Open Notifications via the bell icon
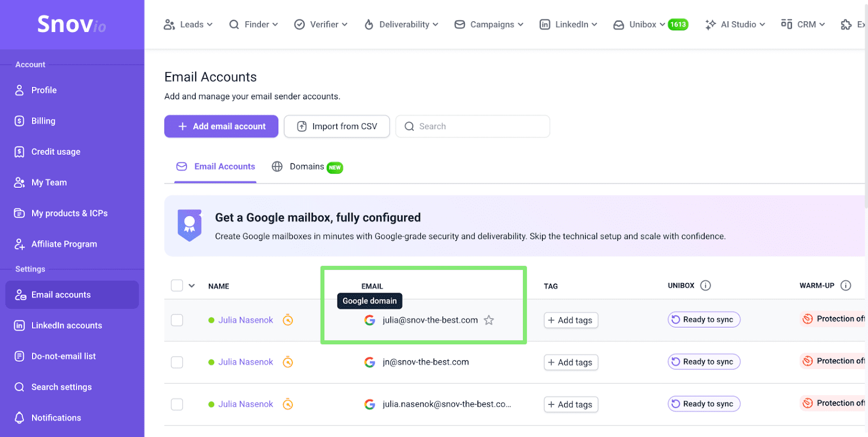Image resolution: width=868 pixels, height=437 pixels. pyautogui.click(x=20, y=417)
